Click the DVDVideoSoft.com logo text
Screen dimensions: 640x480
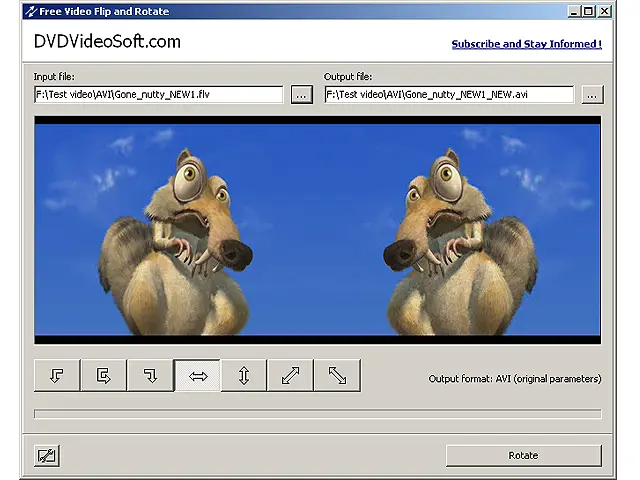[x=107, y=42]
